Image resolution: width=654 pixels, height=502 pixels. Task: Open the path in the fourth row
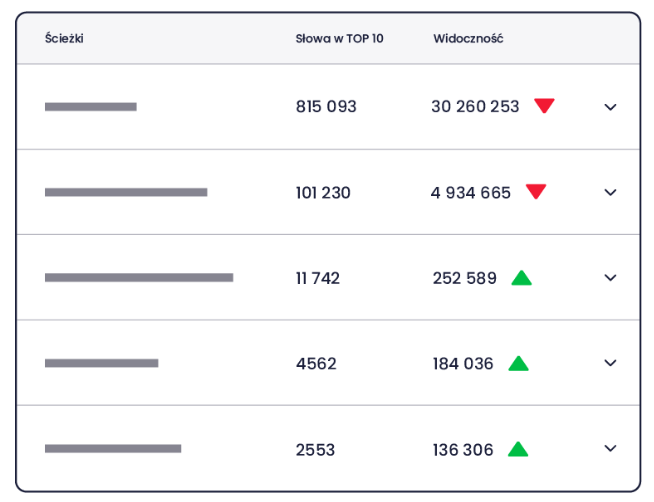tap(101, 363)
